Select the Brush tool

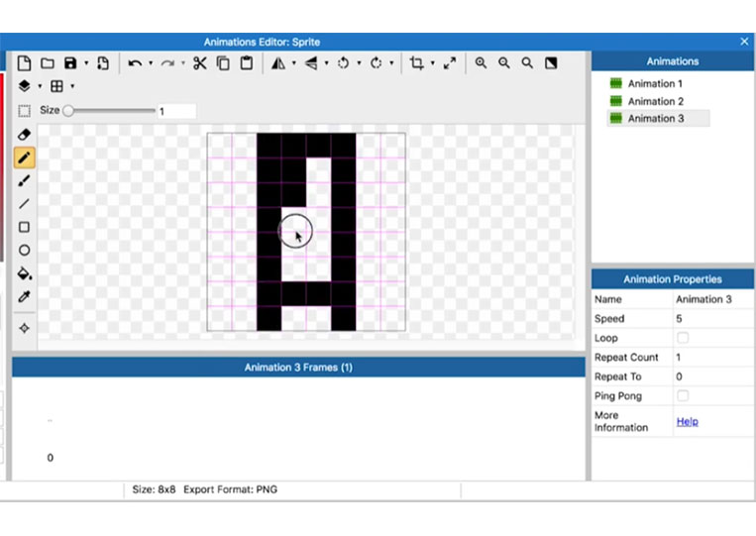pos(24,180)
